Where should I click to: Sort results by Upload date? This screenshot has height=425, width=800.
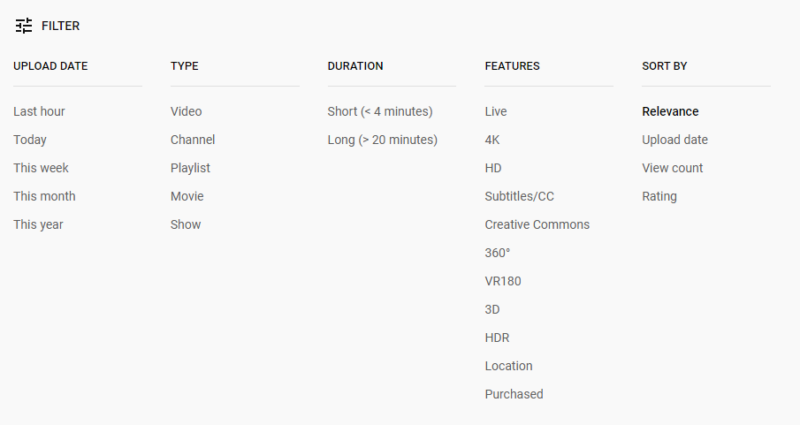click(x=675, y=140)
